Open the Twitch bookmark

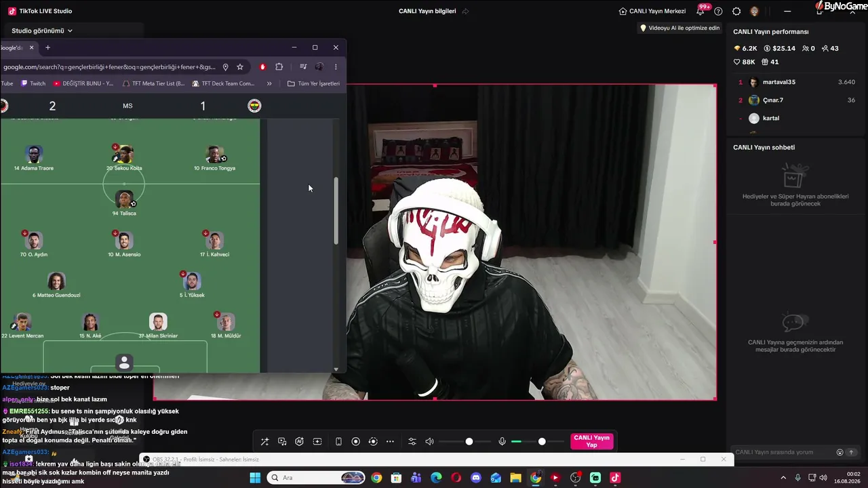(x=33, y=83)
